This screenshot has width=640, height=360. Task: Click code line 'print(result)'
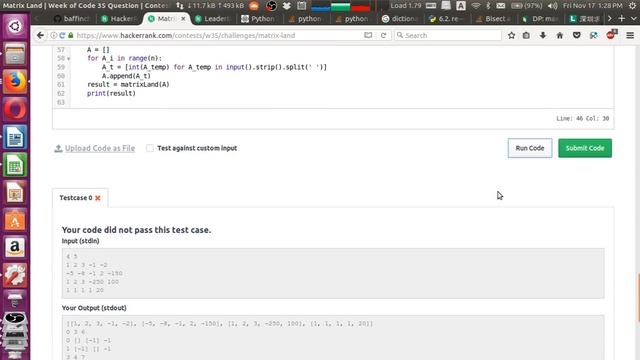111,93
